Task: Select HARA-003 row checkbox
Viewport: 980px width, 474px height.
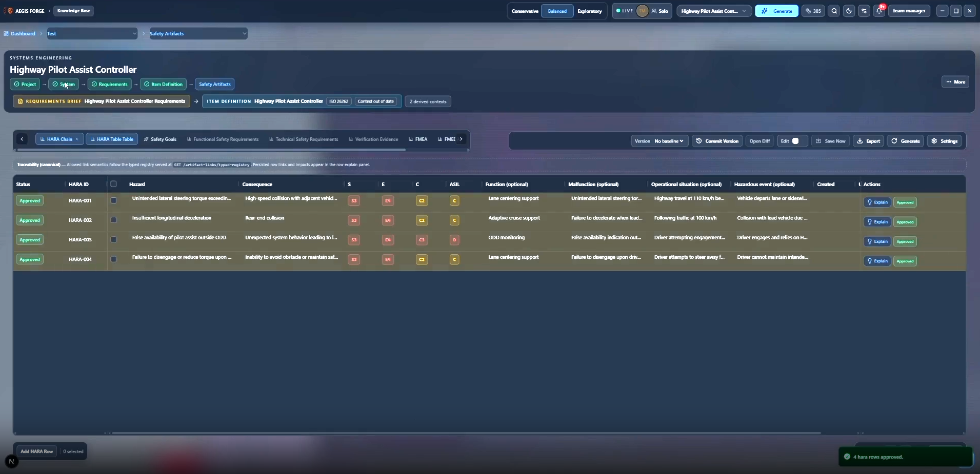Action: [113, 239]
